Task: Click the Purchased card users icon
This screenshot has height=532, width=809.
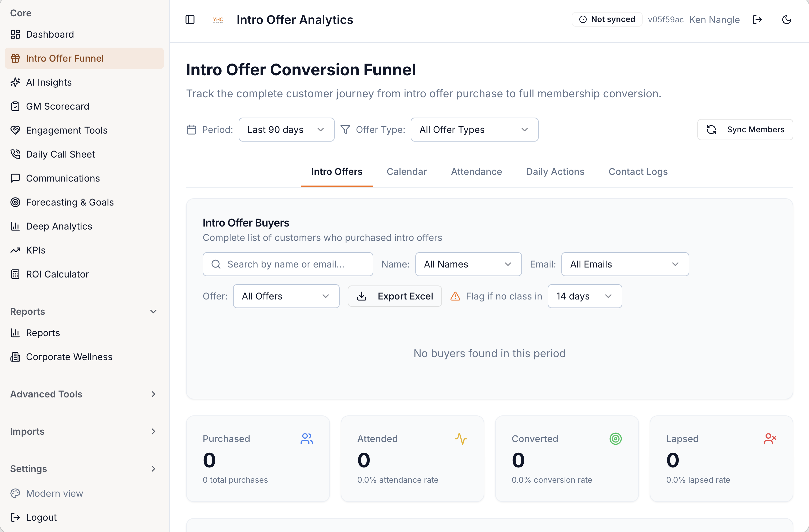Action: [307, 439]
